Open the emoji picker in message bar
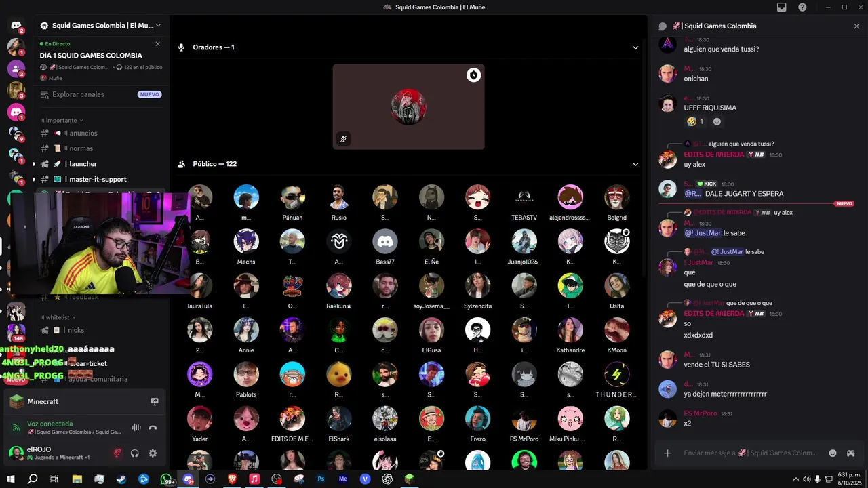 833,453
